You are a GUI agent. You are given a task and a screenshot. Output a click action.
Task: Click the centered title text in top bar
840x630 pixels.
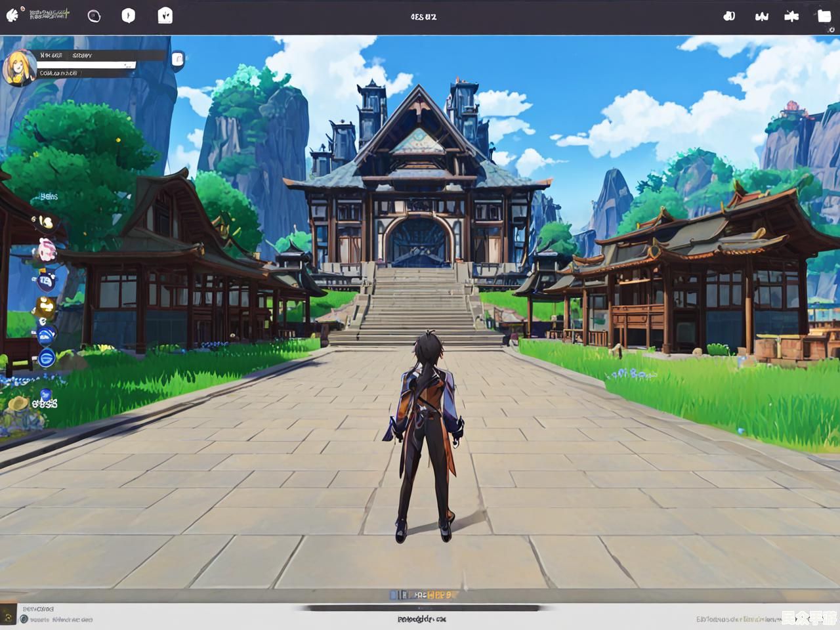pos(423,16)
